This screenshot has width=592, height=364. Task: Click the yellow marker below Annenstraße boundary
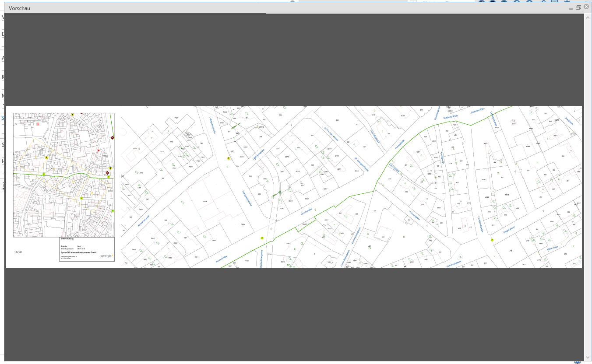tap(262, 238)
